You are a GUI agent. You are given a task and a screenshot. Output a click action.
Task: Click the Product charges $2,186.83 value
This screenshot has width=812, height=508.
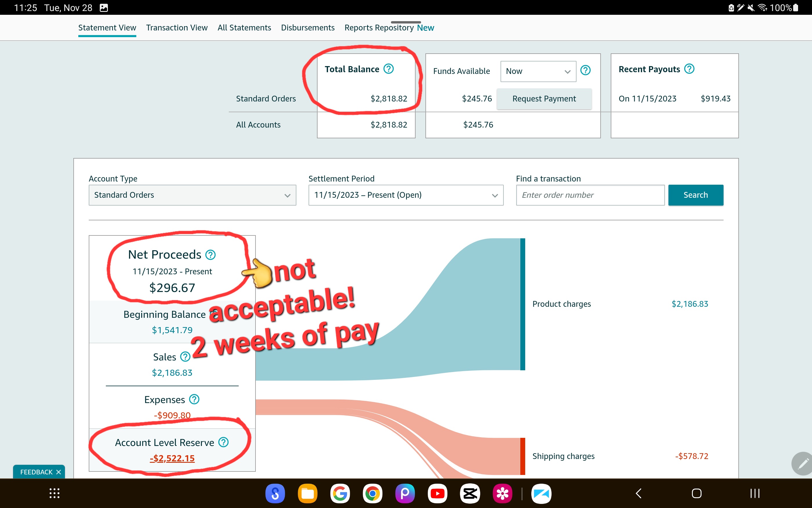point(690,304)
